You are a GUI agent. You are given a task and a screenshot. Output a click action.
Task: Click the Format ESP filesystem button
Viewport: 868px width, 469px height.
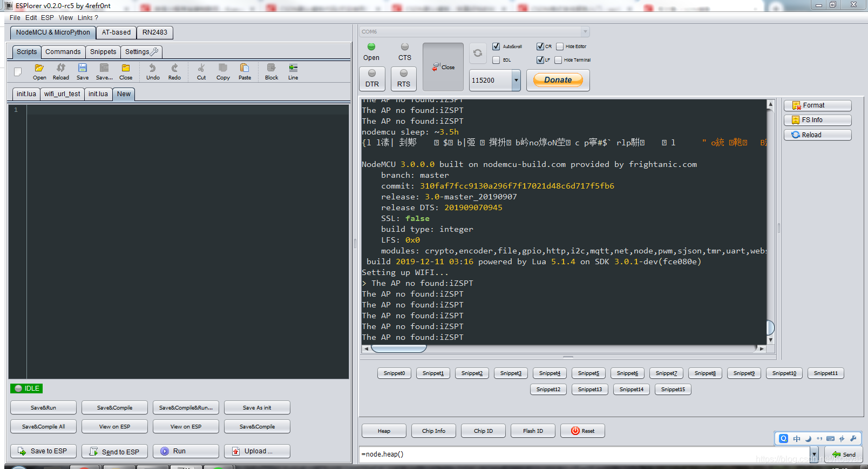click(x=817, y=105)
